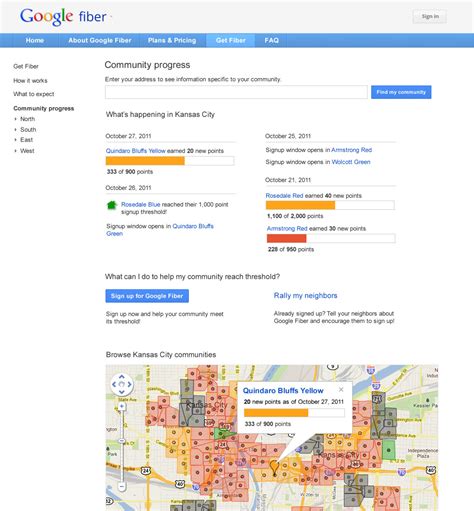Click the "1,100 of 2,000 points" text
The image size is (474, 511).
pos(295,216)
